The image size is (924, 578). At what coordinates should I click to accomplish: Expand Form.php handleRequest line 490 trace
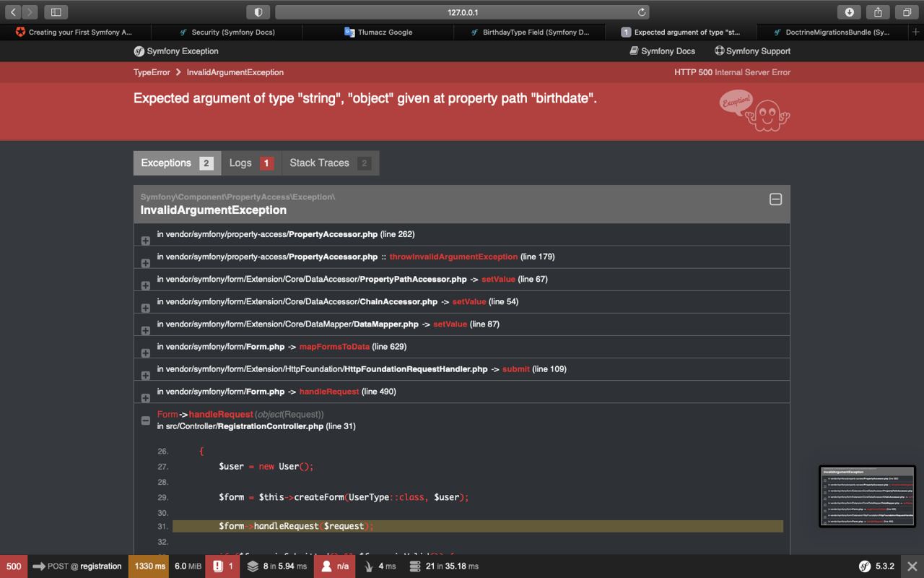[145, 397]
